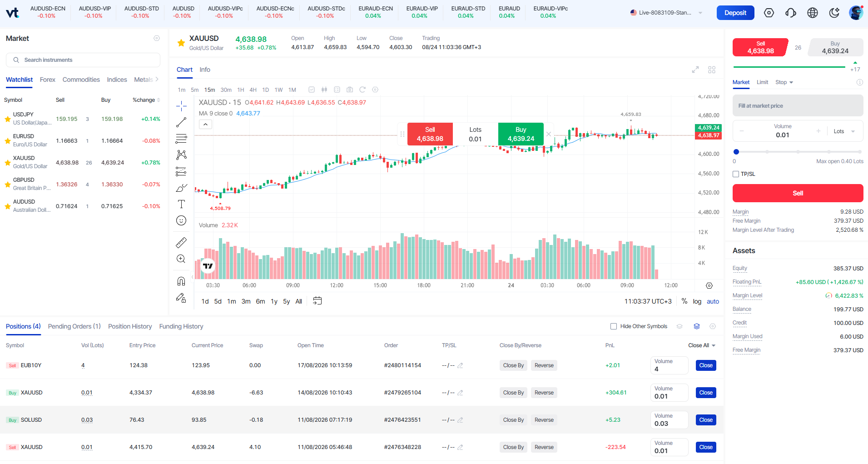Viewport: 868px width, 464px height.
Task: Open the Close All dropdown
Action: [702, 345]
